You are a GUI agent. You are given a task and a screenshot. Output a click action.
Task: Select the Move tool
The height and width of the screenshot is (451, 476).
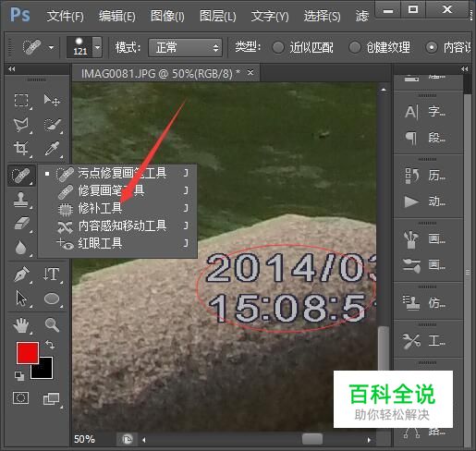pyautogui.click(x=52, y=100)
